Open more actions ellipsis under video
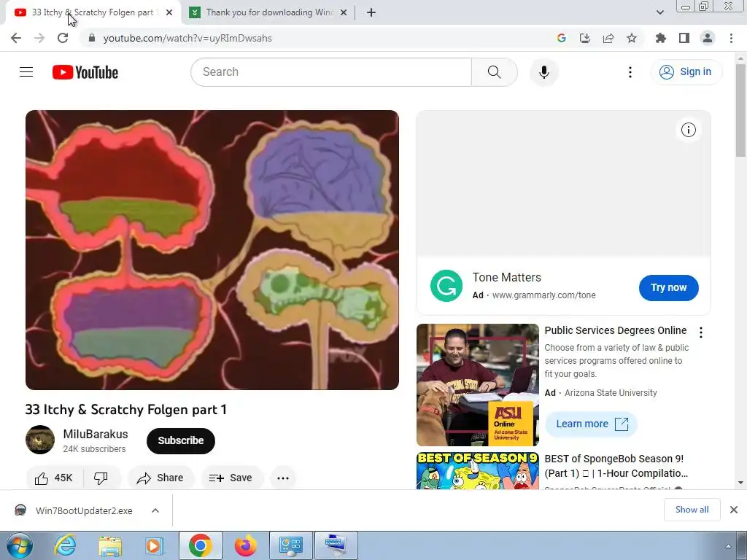The image size is (747, 560). point(283,478)
